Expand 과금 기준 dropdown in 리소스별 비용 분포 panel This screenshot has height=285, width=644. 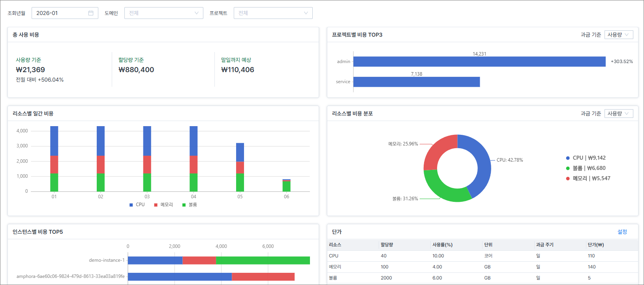coord(618,114)
